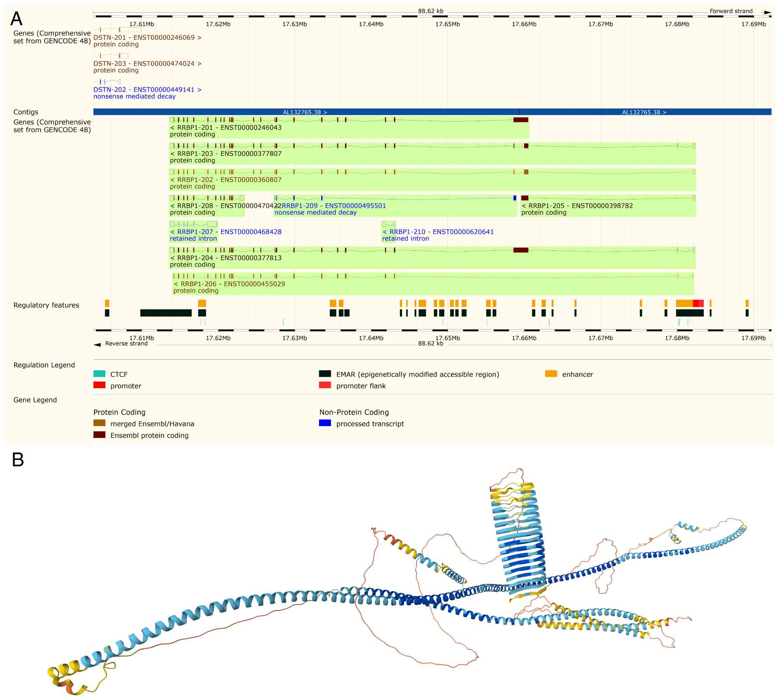Click the Forward strand arrow icon
779x700 pixels.
point(767,13)
